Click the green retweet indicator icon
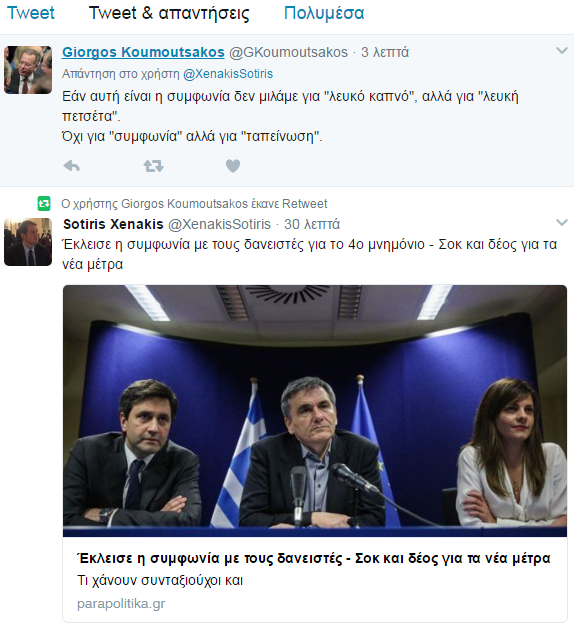Screen dimensions: 574x631 point(44,203)
